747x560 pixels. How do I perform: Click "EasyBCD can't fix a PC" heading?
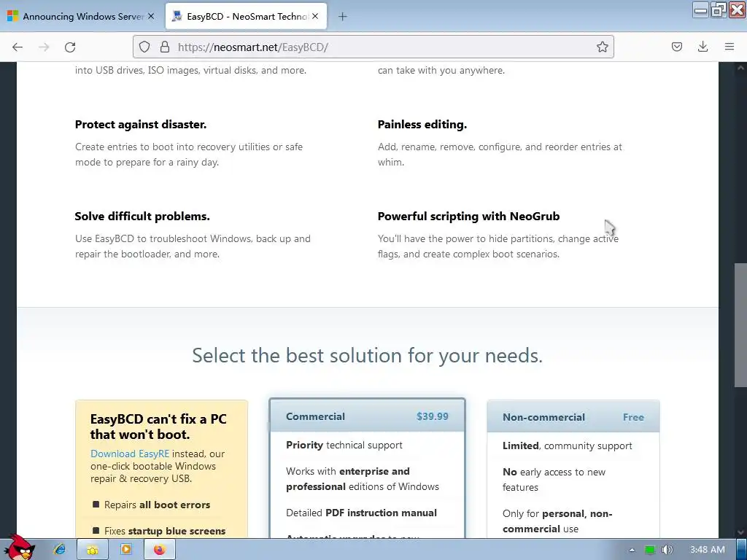(158, 427)
